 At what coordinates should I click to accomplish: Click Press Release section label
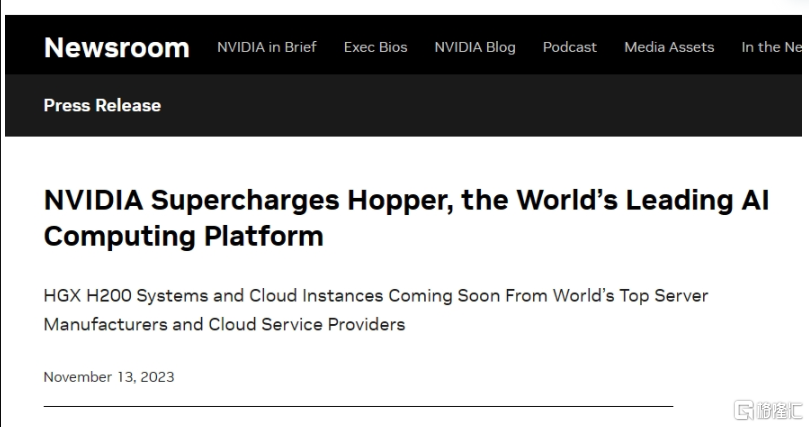click(x=102, y=105)
